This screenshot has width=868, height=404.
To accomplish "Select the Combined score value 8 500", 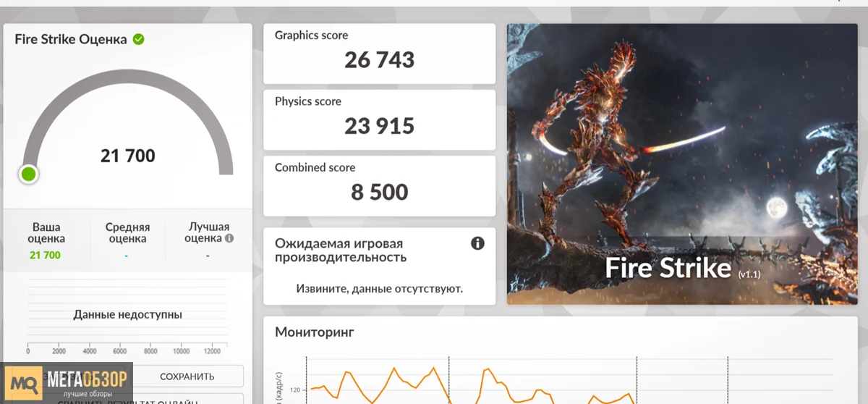I will point(380,193).
